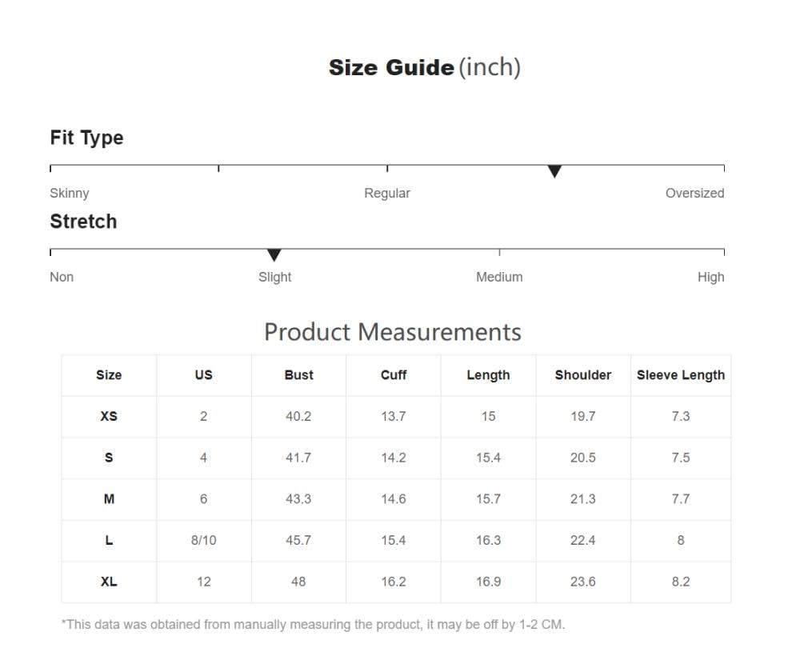This screenshot has width=792, height=672.
Task: Click the manual measurement disclaimer note
Action: 313,624
